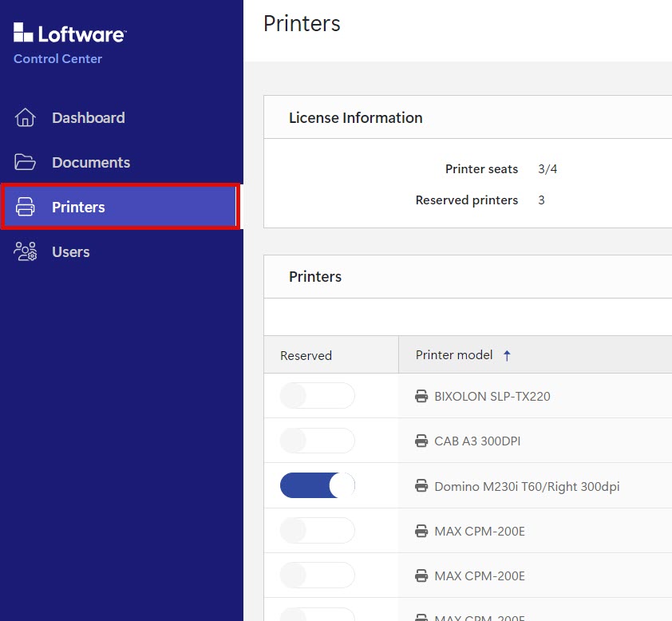This screenshot has height=621, width=672.
Task: Open the Documents menu label
Action: (91, 163)
